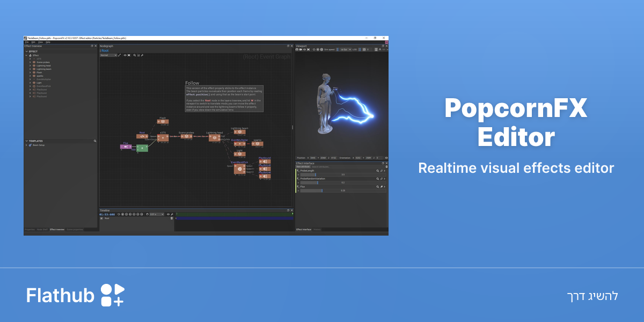Click the pin icon on Flux row
The height and width of the screenshot is (322, 644).
(382, 187)
